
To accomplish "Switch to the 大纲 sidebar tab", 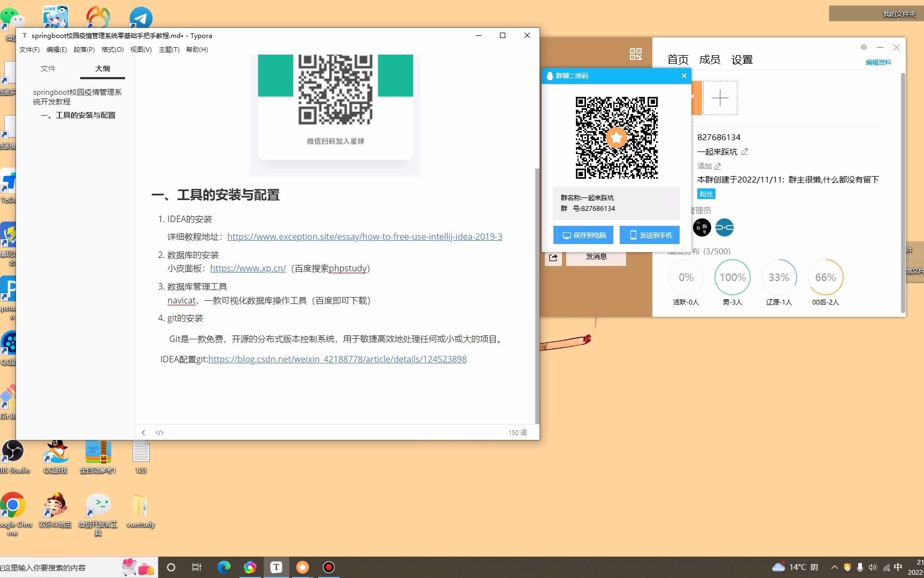I will pos(103,69).
